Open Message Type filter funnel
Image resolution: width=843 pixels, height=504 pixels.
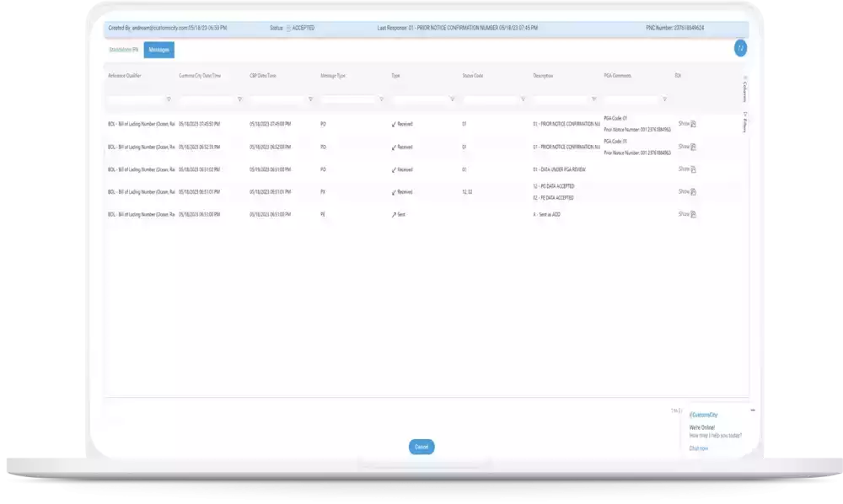coord(381,99)
